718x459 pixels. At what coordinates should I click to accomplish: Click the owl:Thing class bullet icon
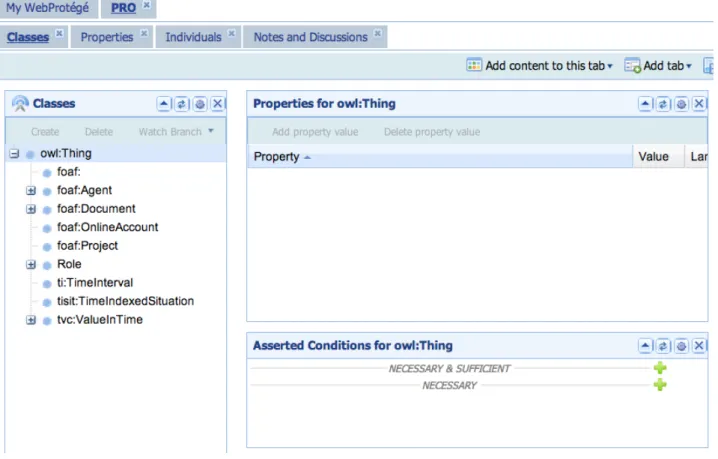(30, 155)
